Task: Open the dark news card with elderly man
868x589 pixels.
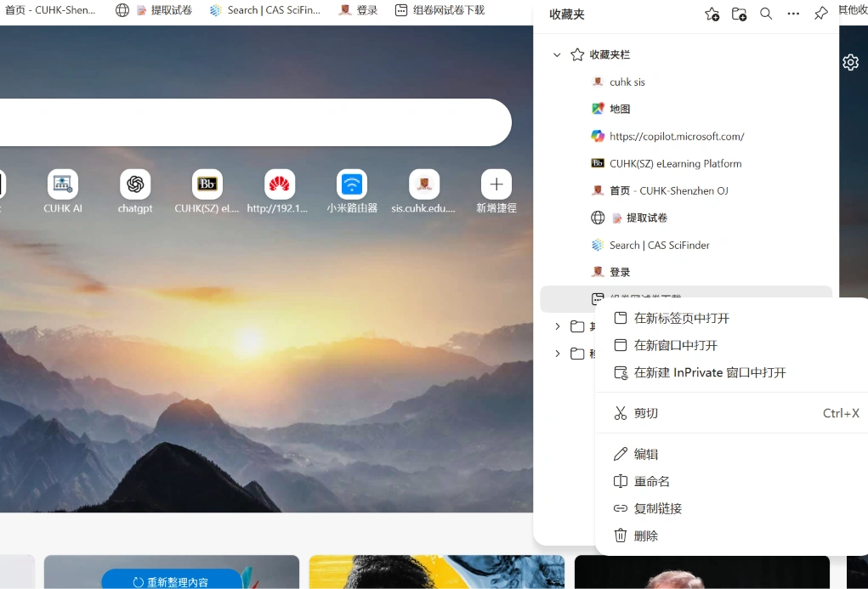Action: (702, 572)
